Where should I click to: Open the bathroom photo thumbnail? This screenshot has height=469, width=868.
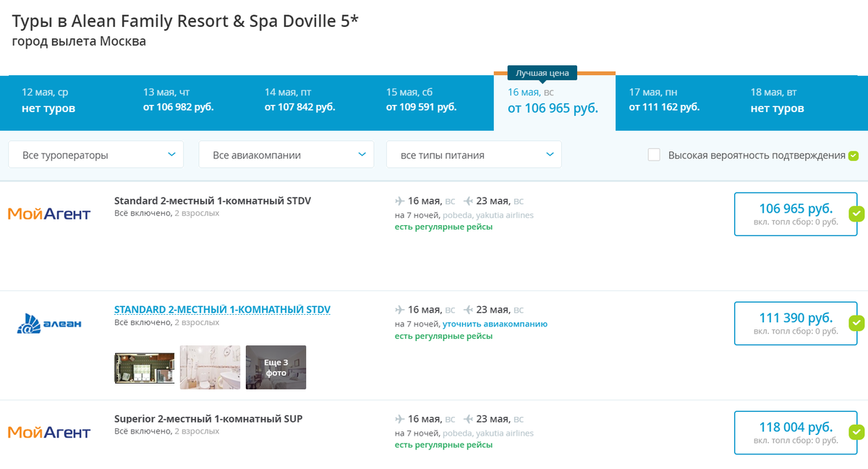(x=210, y=368)
